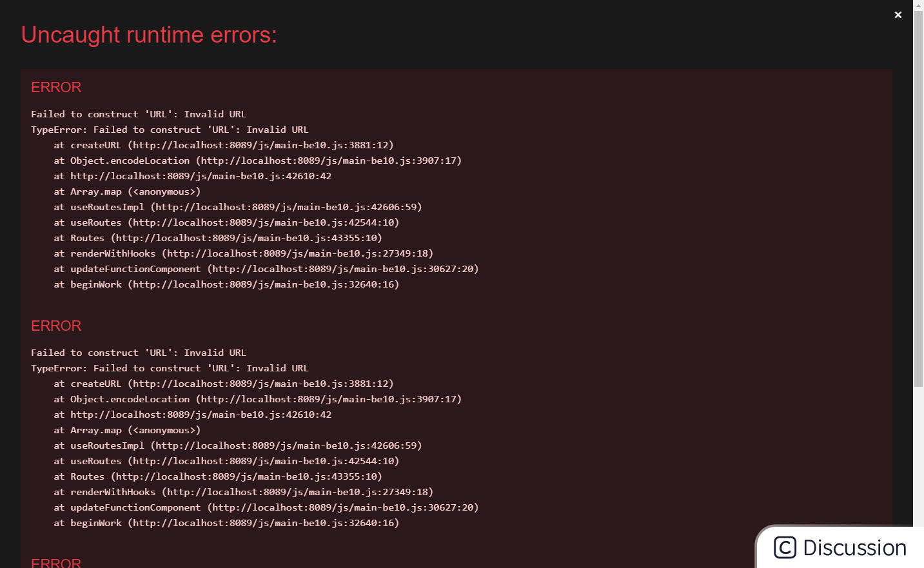
Task: Open the useRoutesImpl source reference
Action: coord(237,207)
